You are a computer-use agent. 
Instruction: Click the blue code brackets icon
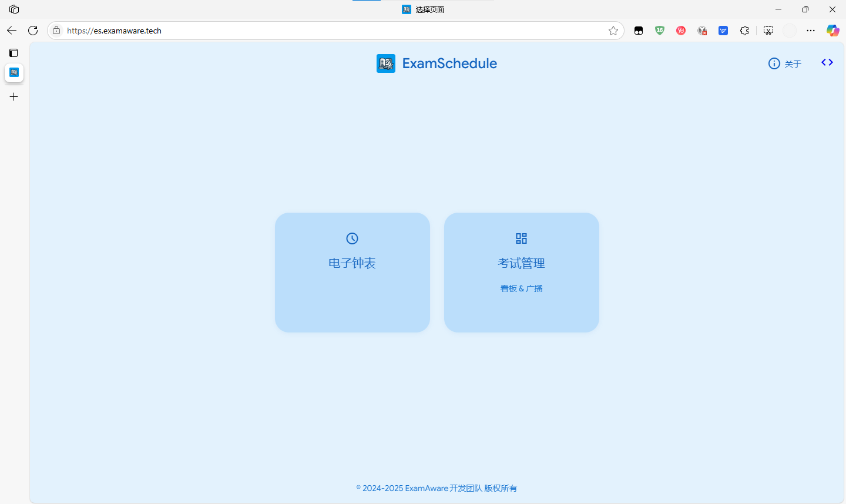click(x=827, y=62)
